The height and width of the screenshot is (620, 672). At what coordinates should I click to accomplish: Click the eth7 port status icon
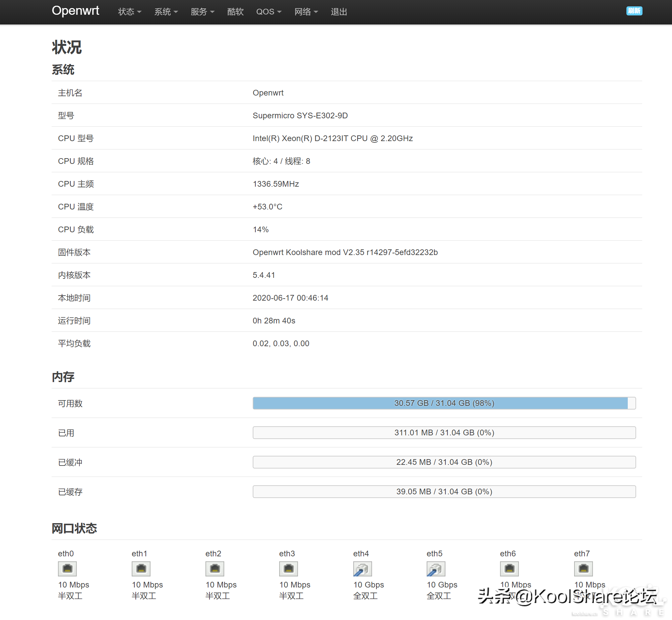584,569
